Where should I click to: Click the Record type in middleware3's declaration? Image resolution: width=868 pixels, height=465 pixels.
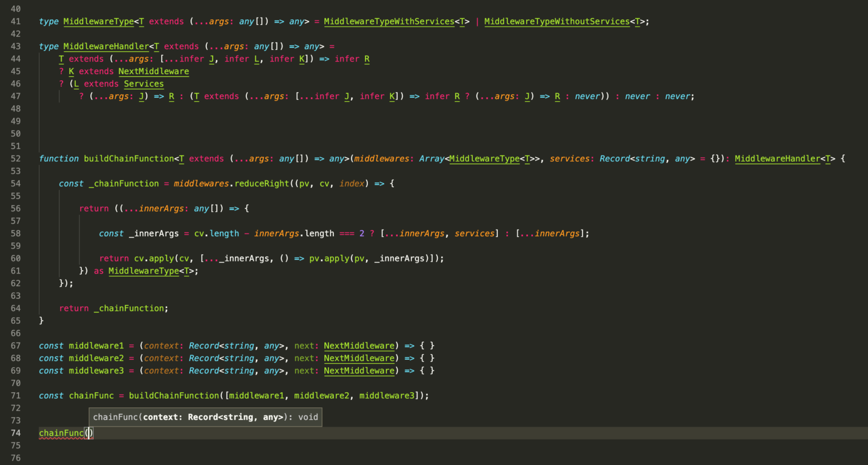pos(203,370)
